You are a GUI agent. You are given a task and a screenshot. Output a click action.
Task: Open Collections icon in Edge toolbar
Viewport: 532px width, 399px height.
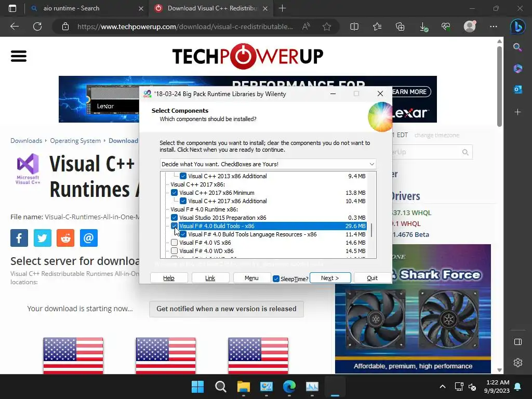coord(400,26)
